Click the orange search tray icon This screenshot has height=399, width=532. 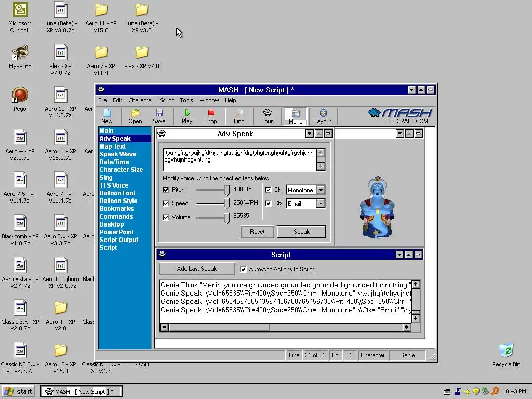click(x=495, y=391)
